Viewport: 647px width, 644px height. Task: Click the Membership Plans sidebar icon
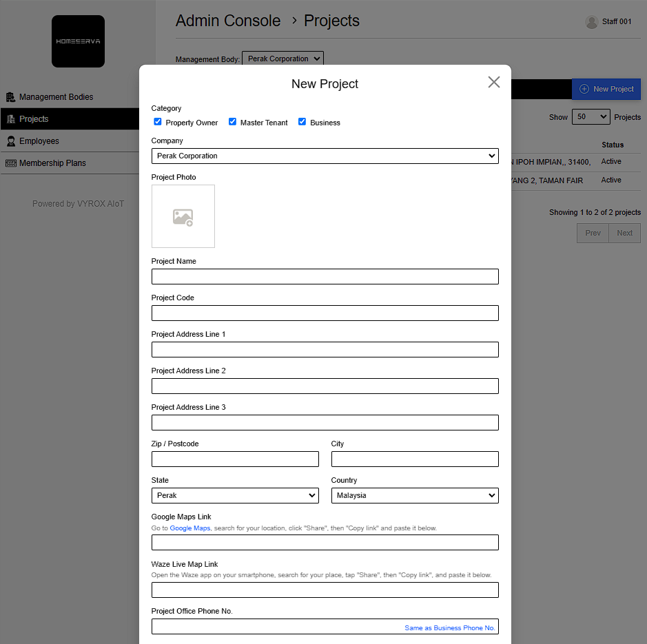click(x=10, y=163)
